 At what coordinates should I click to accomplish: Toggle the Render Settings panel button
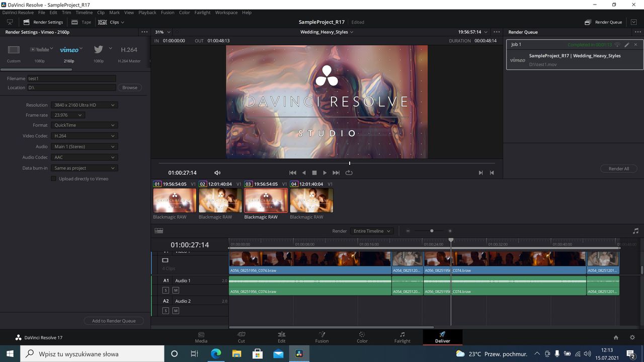[43, 22]
